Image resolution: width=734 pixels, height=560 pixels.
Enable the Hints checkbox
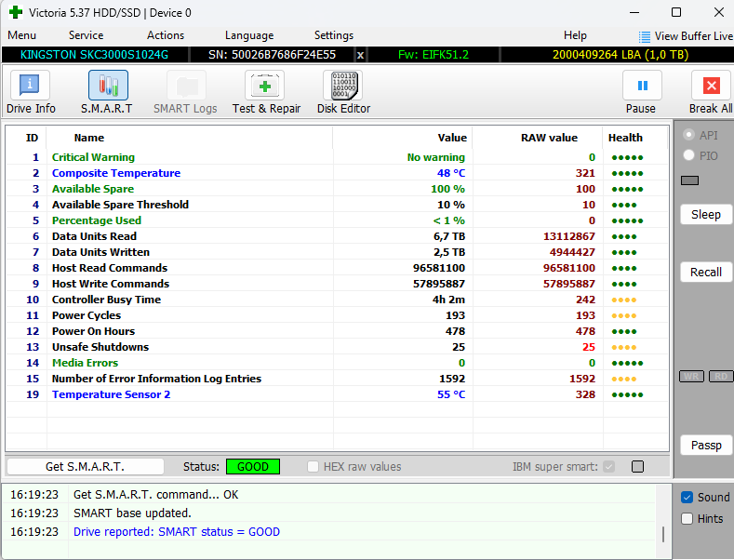[687, 519]
